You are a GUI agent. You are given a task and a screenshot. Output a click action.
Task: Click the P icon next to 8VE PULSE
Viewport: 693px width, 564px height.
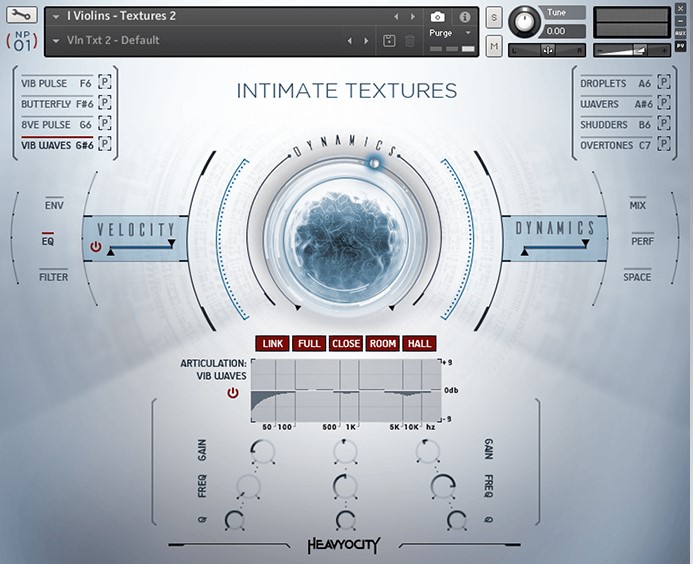[105, 123]
